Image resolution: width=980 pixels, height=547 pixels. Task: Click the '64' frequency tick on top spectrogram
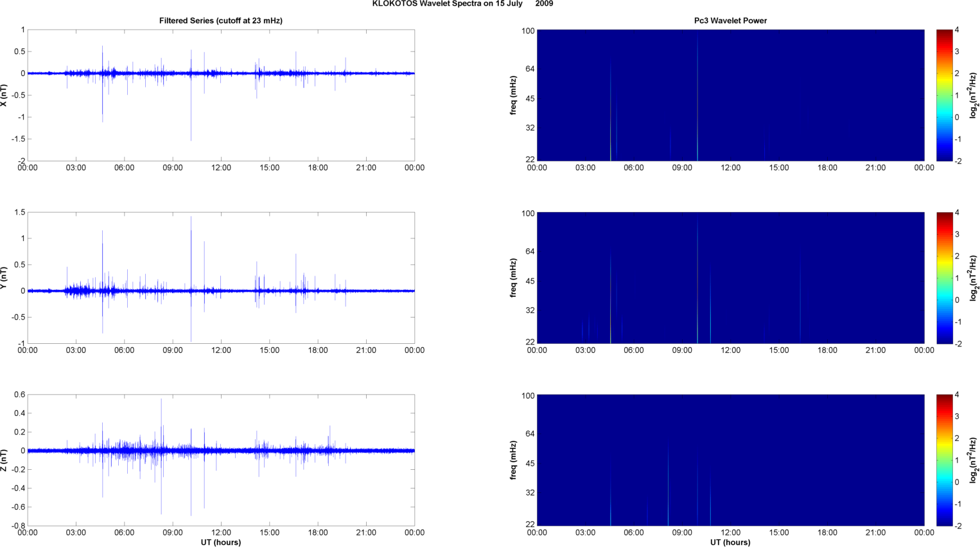530,69
